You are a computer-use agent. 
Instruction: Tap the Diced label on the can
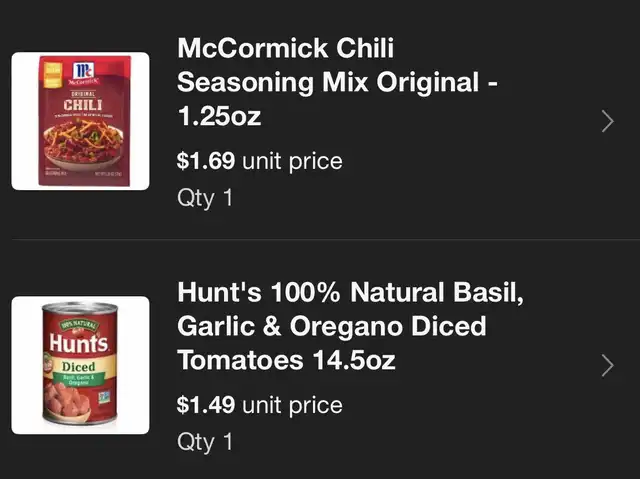click(79, 367)
